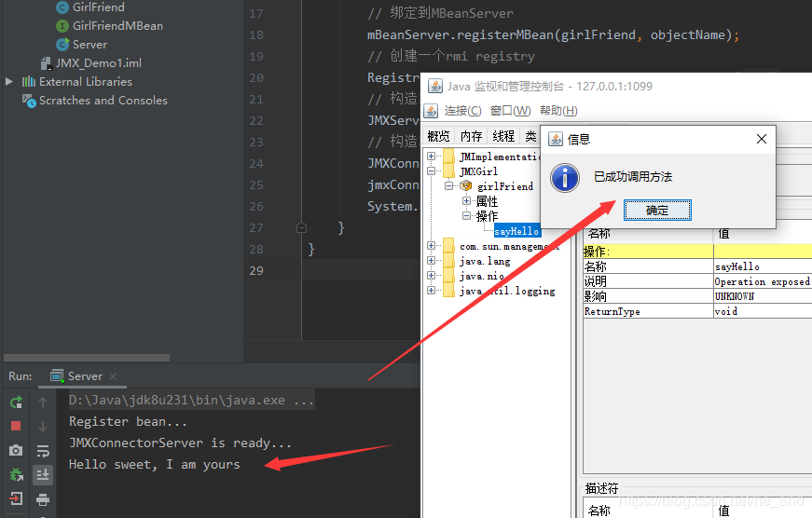Stop the running Server process
812x518 pixels.
pyautogui.click(x=16, y=426)
